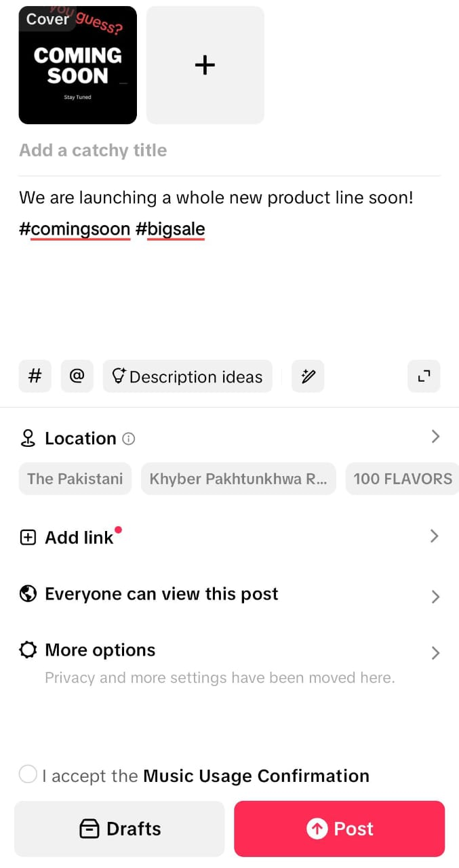Open the lightbulb Description ideas tool
Image resolution: width=459 pixels, height=868 pixels.
(x=187, y=376)
